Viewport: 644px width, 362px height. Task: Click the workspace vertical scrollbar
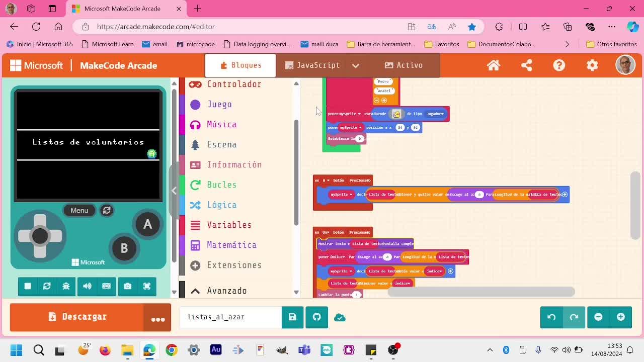click(x=635, y=206)
